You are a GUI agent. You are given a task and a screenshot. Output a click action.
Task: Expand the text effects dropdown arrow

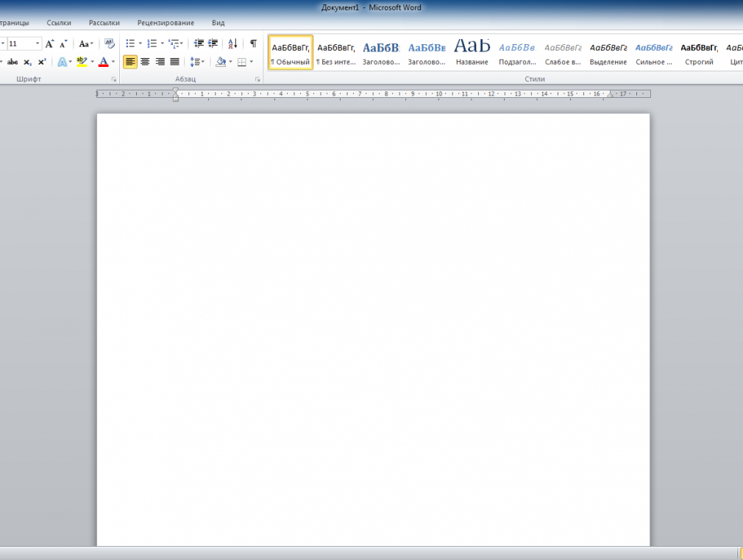pyautogui.click(x=71, y=62)
